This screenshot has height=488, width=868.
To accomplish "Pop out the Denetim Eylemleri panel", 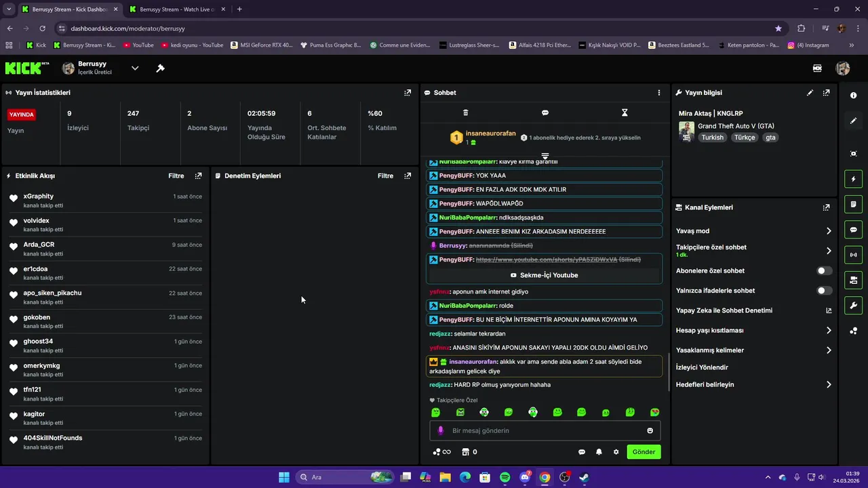I will (408, 176).
